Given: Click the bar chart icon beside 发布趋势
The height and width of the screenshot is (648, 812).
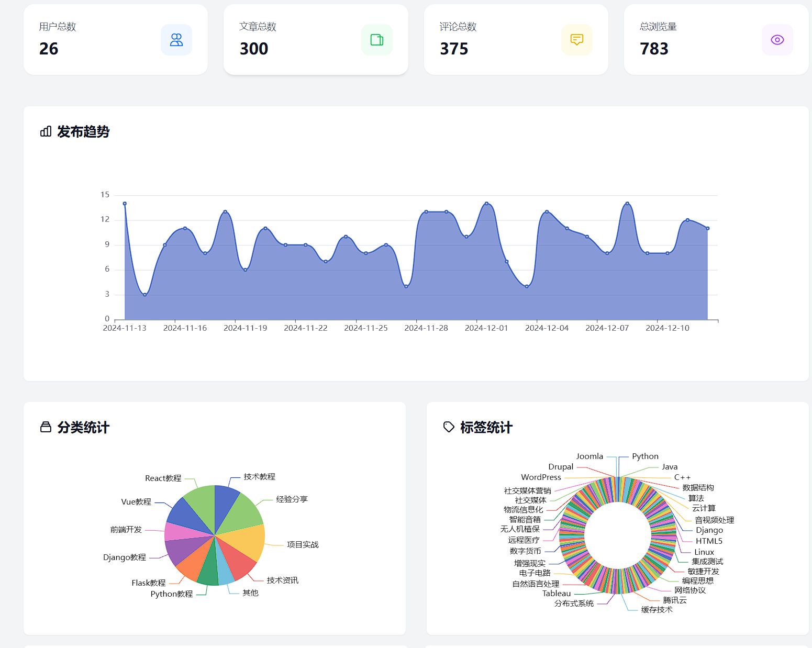Looking at the screenshot, I should pyautogui.click(x=46, y=131).
